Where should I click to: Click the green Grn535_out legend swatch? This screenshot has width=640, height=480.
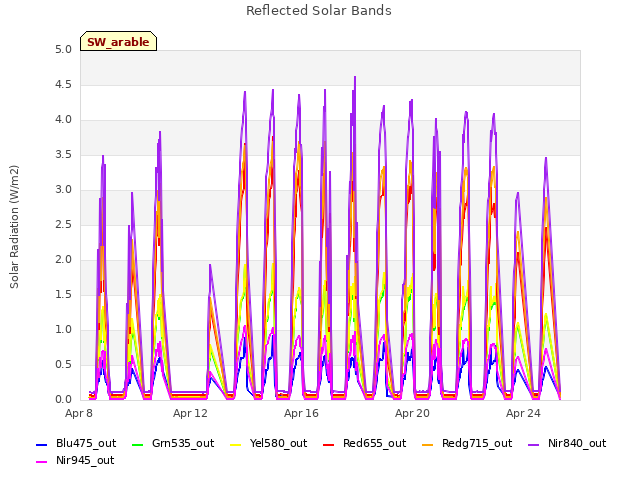pyautogui.click(x=138, y=444)
